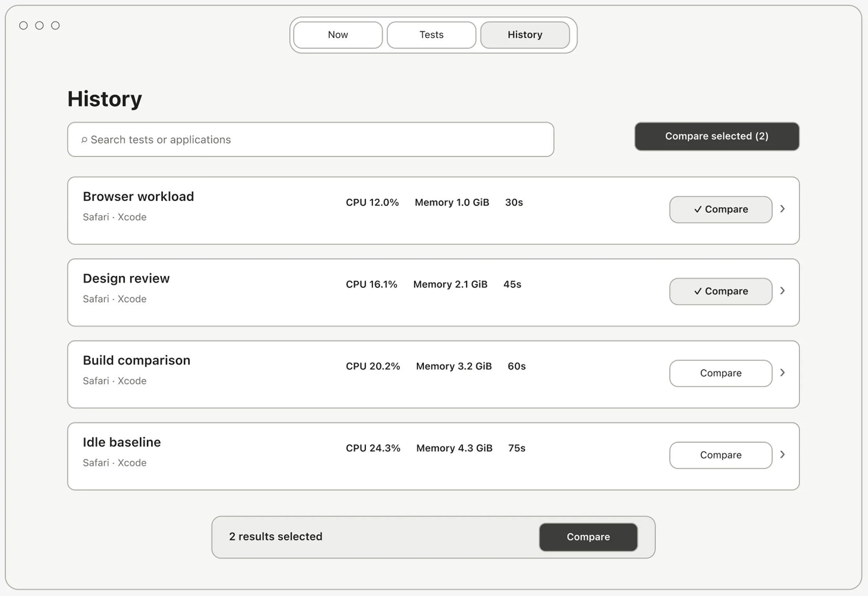This screenshot has width=868, height=596.
Task: Click Safari · Xcode under Idle baseline
Action: (114, 463)
